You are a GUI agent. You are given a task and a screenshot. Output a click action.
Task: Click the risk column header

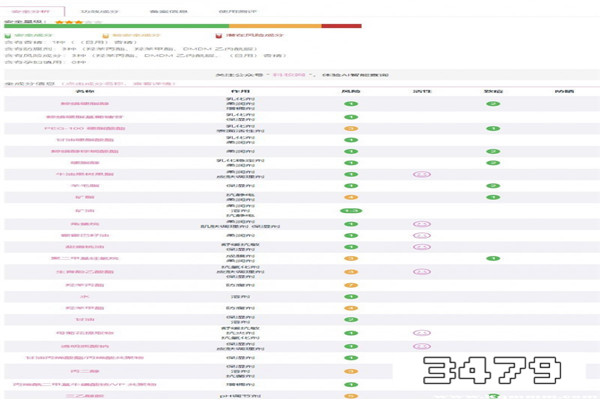pos(351,91)
